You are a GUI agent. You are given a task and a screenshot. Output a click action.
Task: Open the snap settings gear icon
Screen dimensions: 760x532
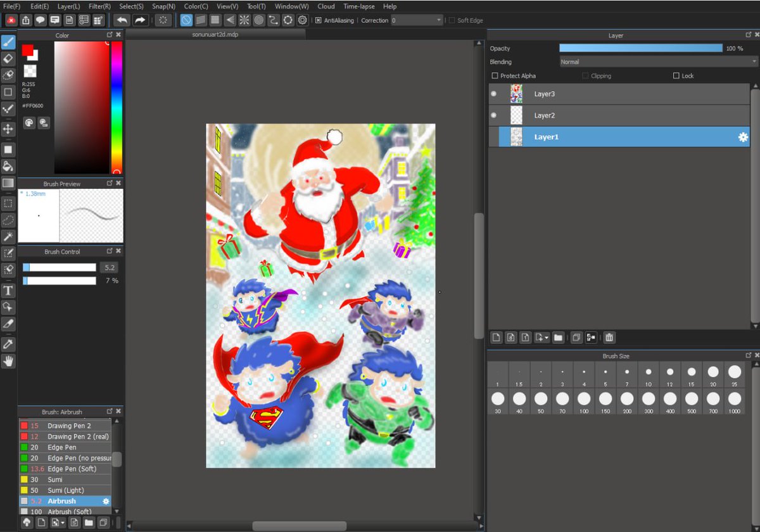click(x=303, y=20)
